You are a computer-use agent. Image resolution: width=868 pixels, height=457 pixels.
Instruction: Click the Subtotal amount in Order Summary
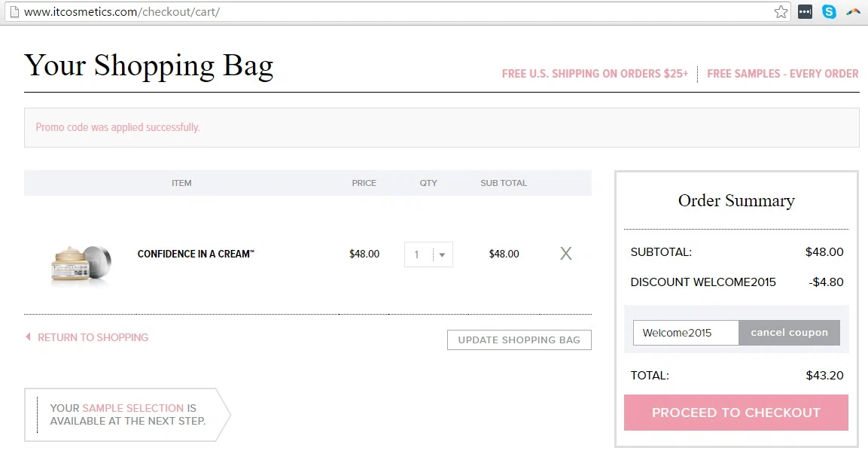824,252
